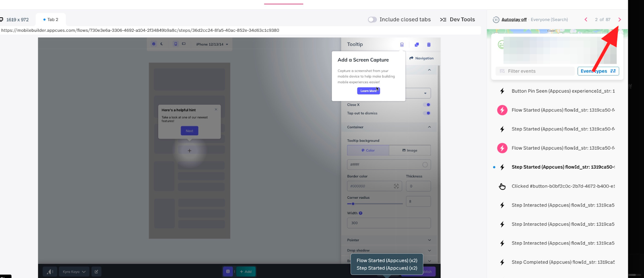Viewport: 644px width, 278px height.
Task: Toggle Tap out to dismiss switch
Action: (427, 113)
